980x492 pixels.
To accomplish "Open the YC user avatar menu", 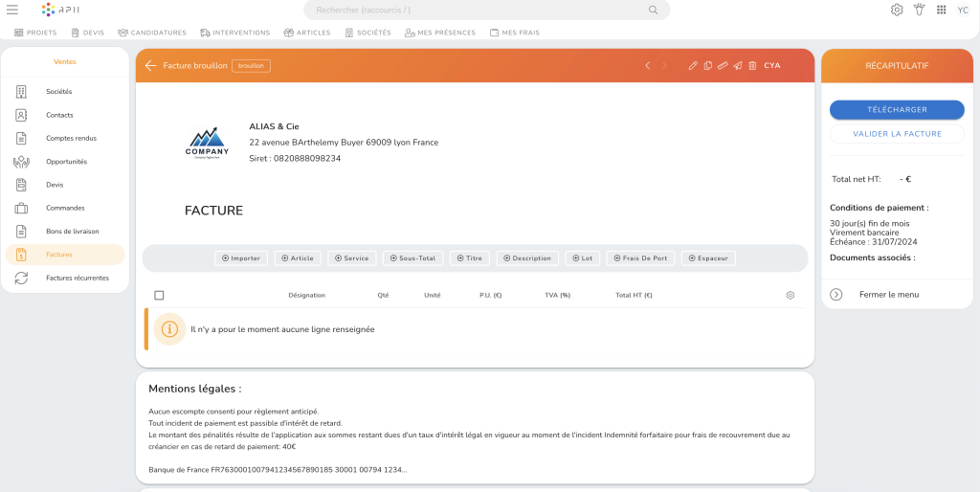I will (x=963, y=10).
